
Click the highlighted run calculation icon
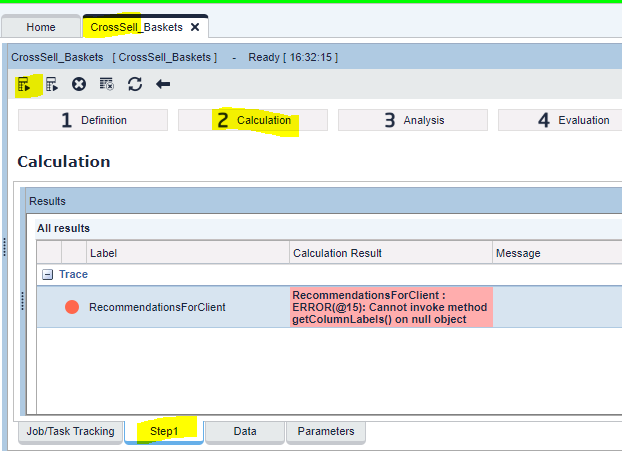24,85
